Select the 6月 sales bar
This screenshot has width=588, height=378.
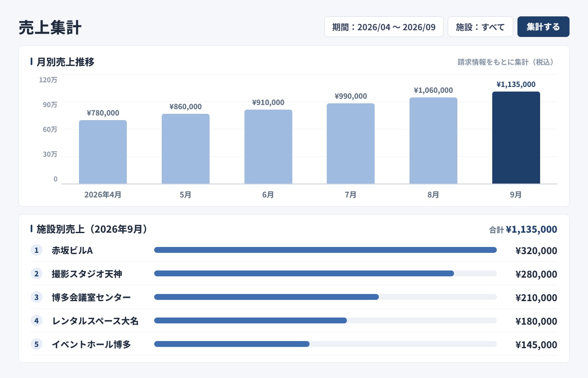[x=268, y=147]
